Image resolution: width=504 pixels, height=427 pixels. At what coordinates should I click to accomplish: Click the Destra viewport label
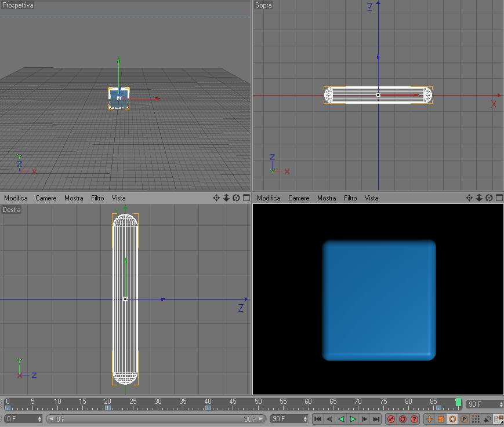[x=12, y=210]
